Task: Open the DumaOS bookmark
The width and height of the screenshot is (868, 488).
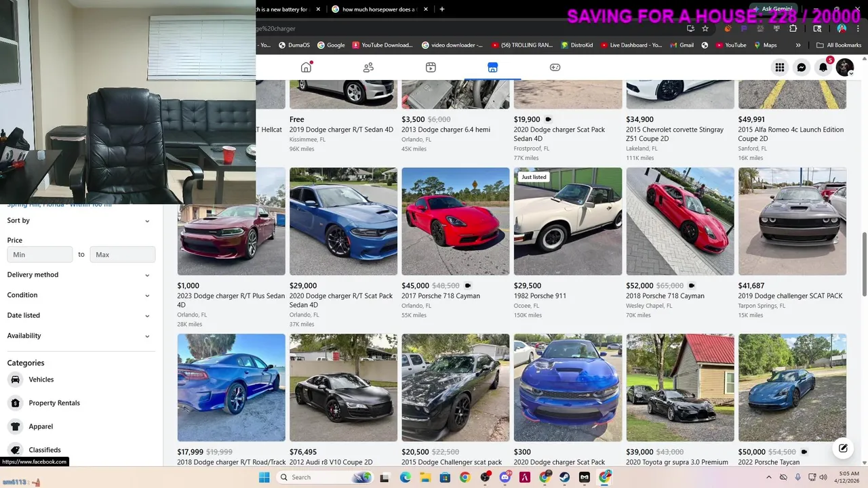Action: coord(294,45)
